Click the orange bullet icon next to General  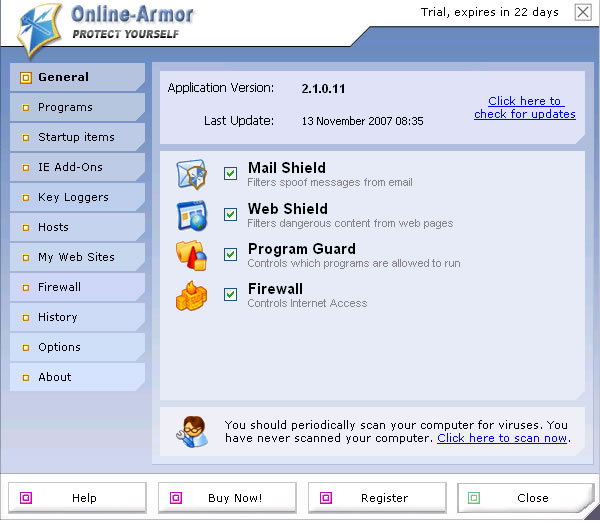pyautogui.click(x=26, y=78)
